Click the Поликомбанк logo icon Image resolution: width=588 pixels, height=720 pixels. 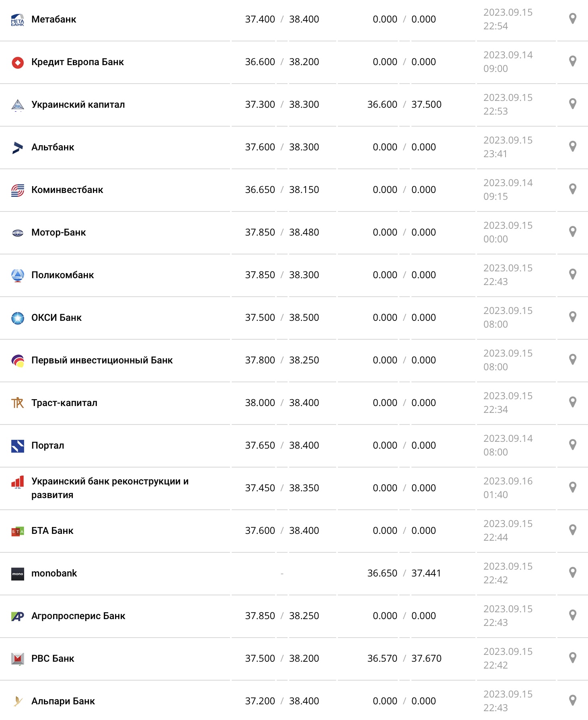click(16, 275)
